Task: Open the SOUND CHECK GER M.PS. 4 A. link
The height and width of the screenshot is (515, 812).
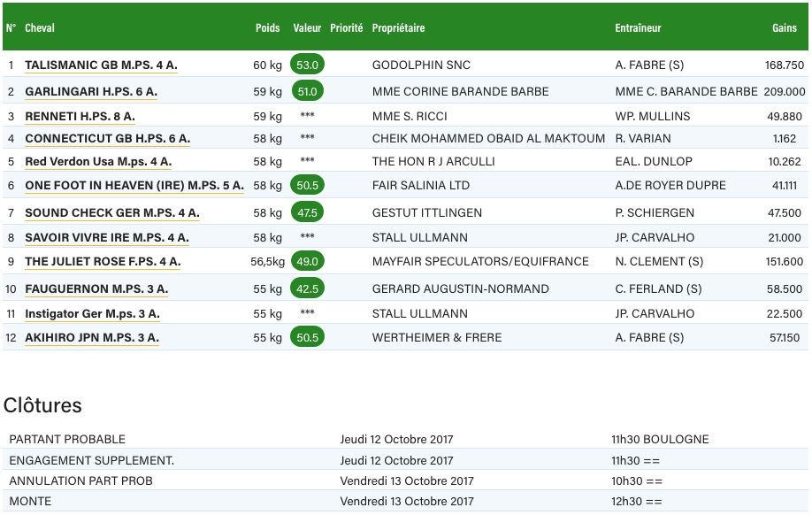Action: (112, 213)
